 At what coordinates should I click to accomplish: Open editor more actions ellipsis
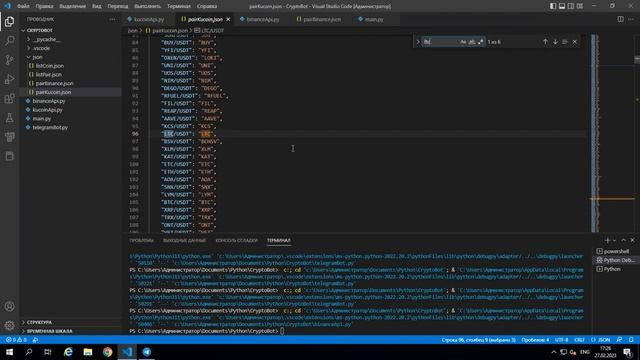tap(631, 19)
